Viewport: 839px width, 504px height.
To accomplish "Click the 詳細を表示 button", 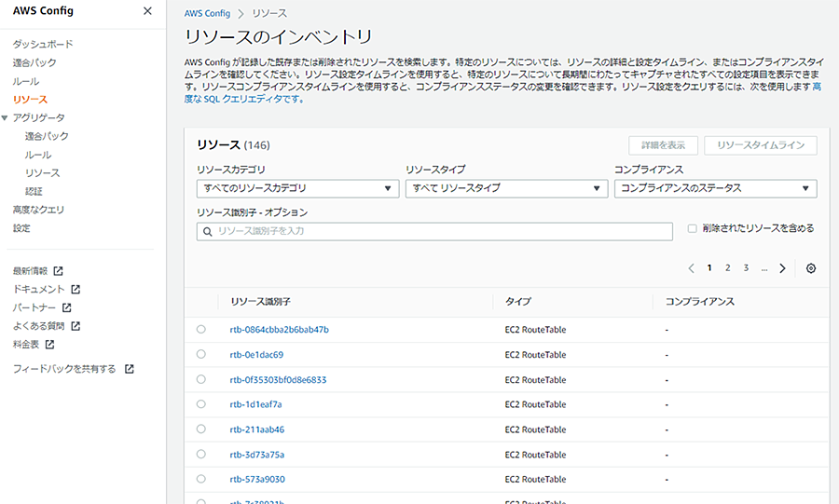I will click(664, 145).
